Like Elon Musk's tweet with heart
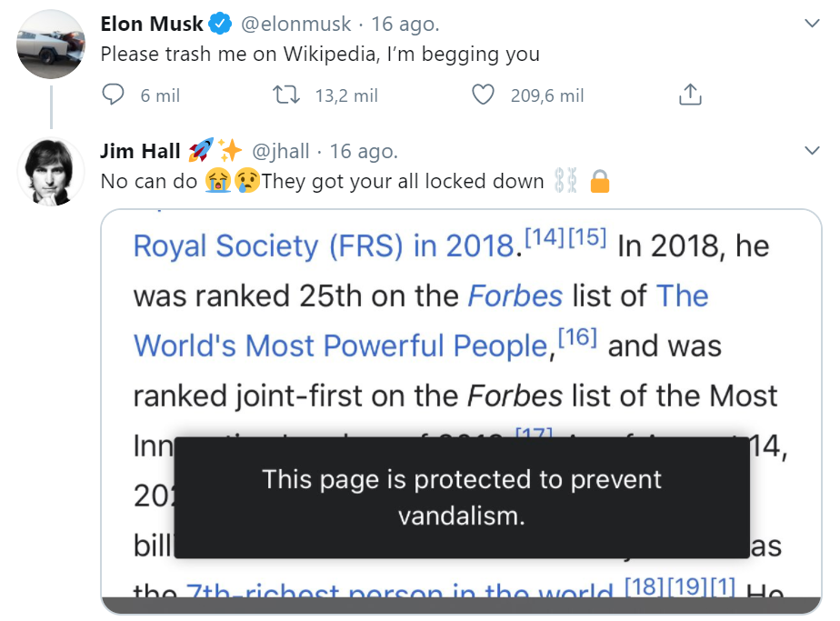Screen dimensions: 840x621 (485, 95)
